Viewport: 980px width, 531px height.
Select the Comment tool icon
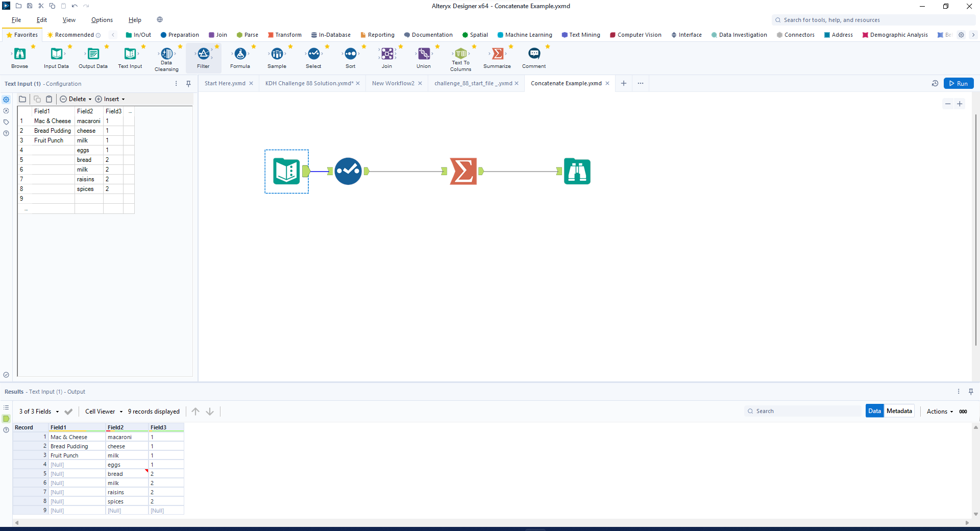[x=534, y=54]
